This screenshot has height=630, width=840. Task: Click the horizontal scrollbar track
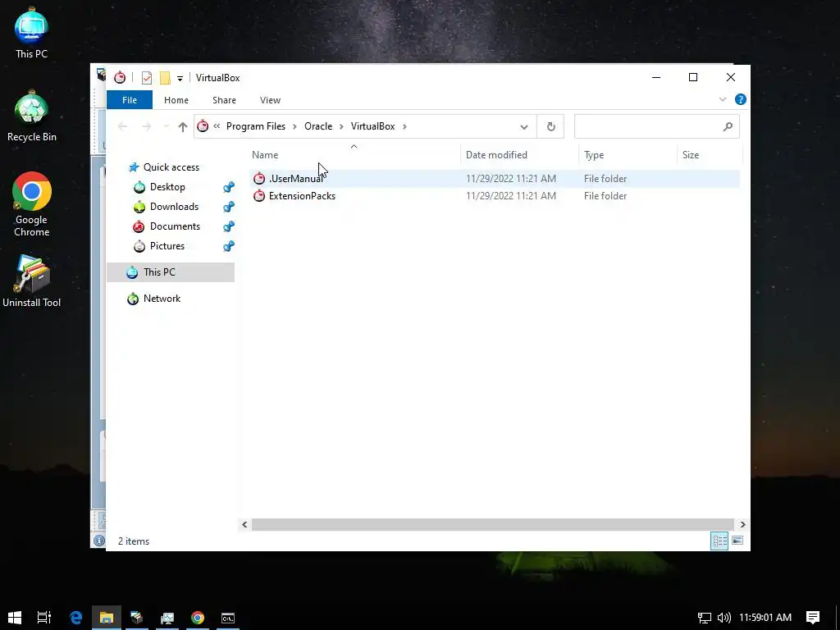(x=492, y=524)
